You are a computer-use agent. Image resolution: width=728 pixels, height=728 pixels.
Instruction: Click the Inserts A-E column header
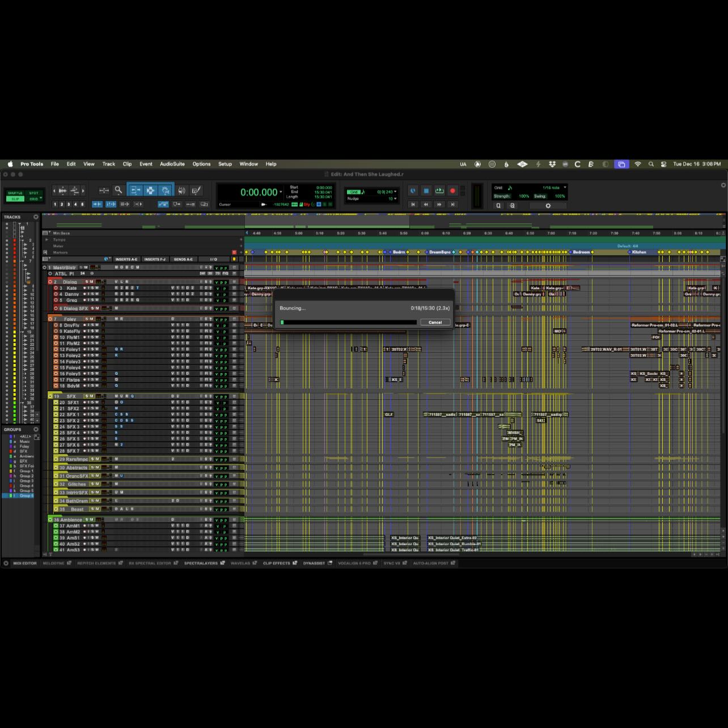[x=127, y=259]
